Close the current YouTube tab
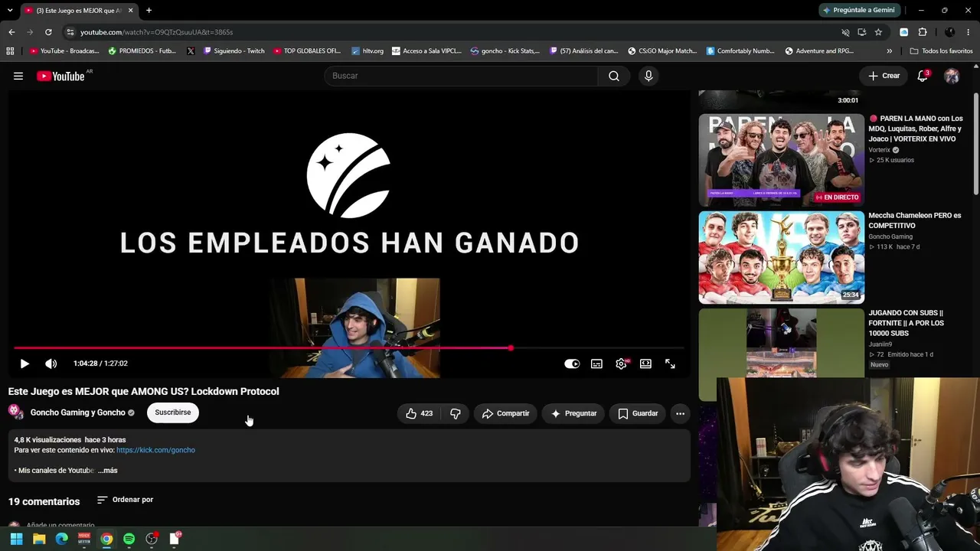 click(130, 10)
